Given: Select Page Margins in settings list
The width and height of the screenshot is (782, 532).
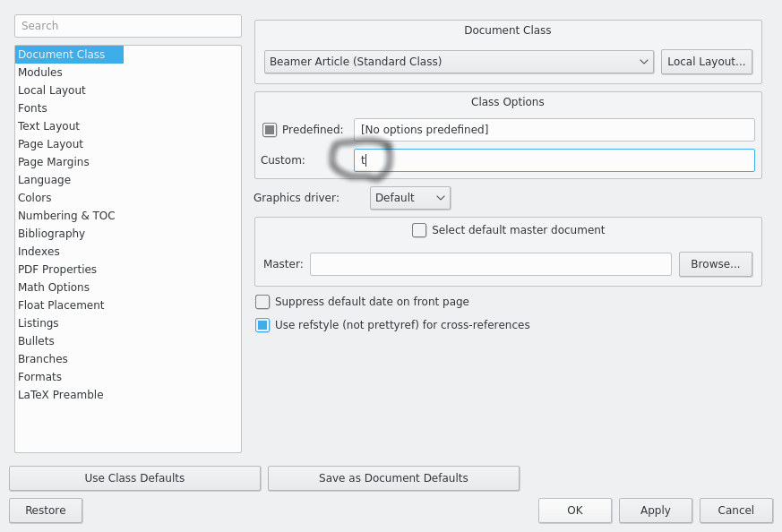Looking at the screenshot, I should coord(54,162).
